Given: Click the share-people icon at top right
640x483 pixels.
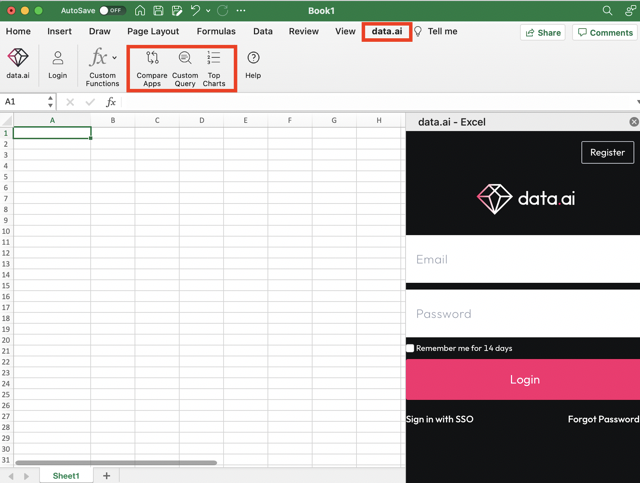Looking at the screenshot, I should [630, 11].
